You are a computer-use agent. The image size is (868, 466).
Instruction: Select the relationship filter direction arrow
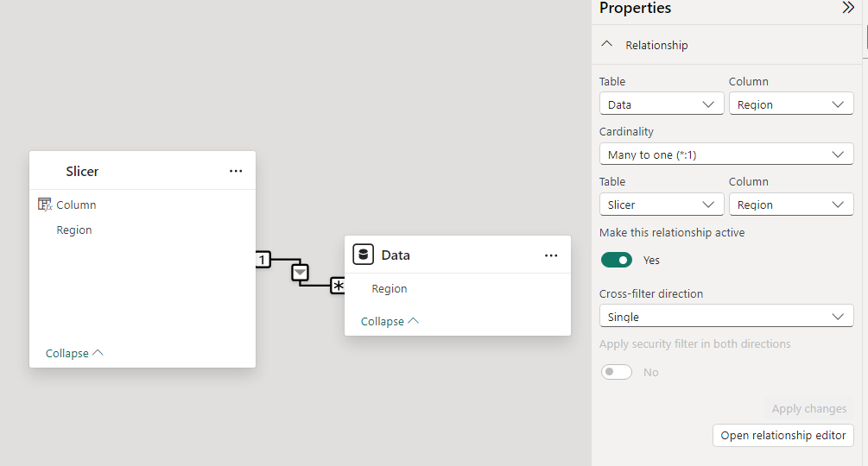coord(300,273)
